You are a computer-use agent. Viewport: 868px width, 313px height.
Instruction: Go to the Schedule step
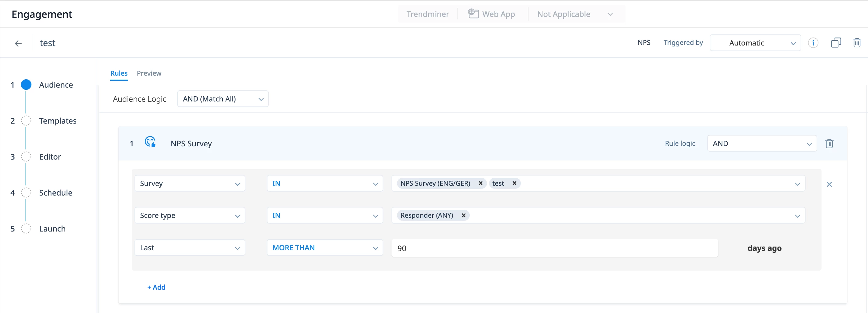pyautogui.click(x=56, y=193)
